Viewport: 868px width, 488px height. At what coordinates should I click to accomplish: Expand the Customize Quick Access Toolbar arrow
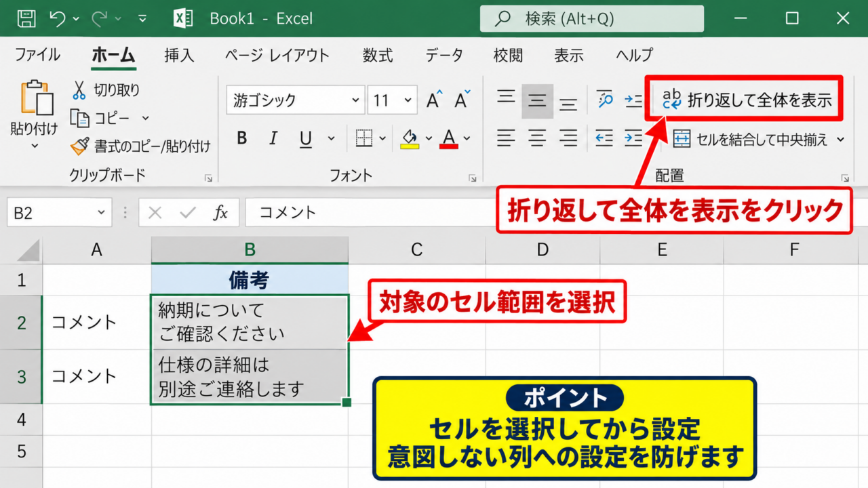point(142,19)
